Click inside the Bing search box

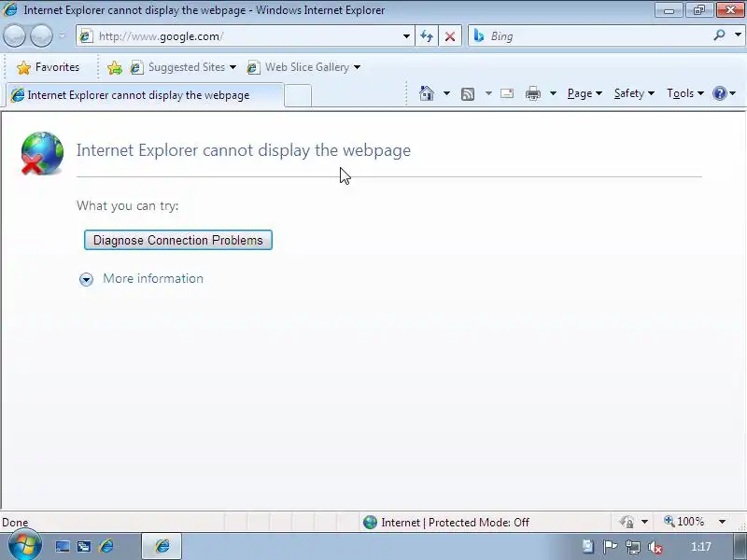pos(591,36)
